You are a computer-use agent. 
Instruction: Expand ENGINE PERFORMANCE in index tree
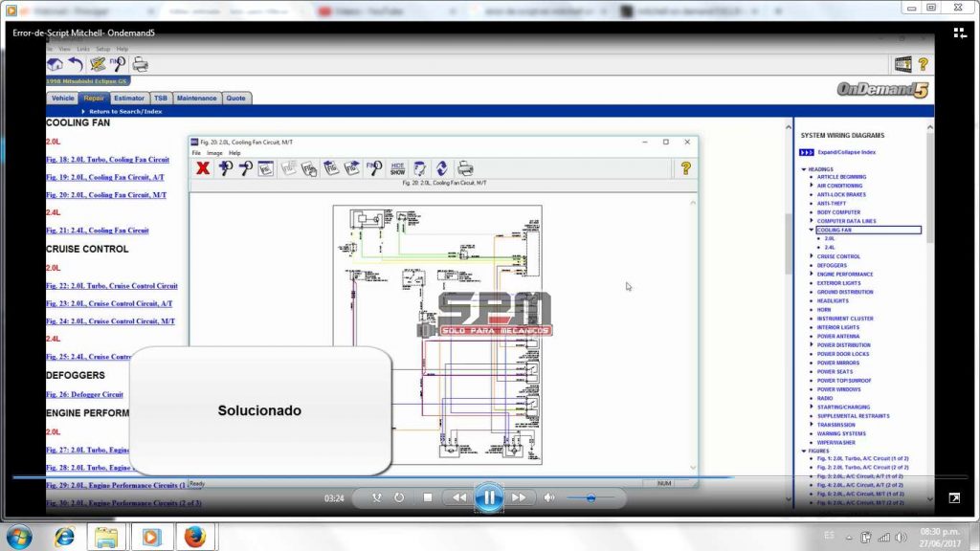pos(812,275)
